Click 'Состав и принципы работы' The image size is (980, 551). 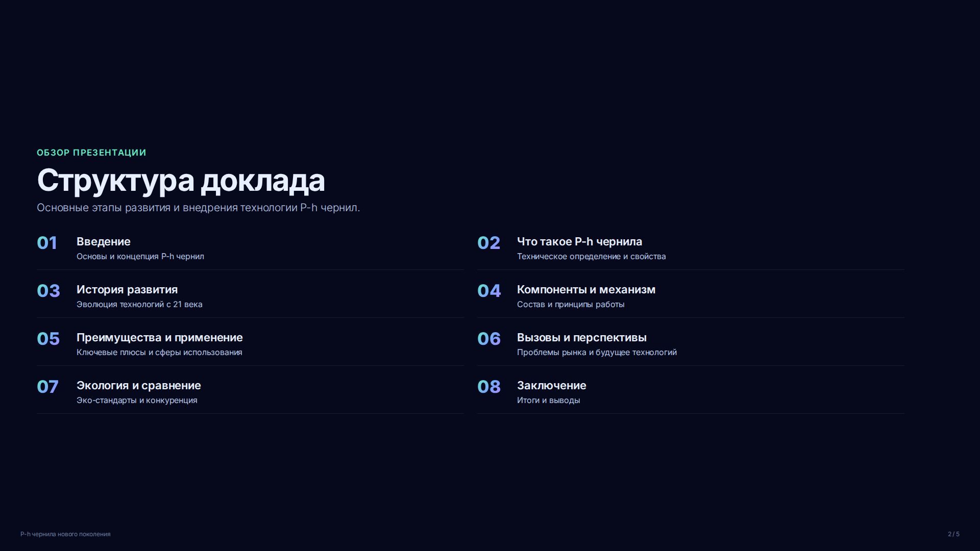[x=571, y=304]
